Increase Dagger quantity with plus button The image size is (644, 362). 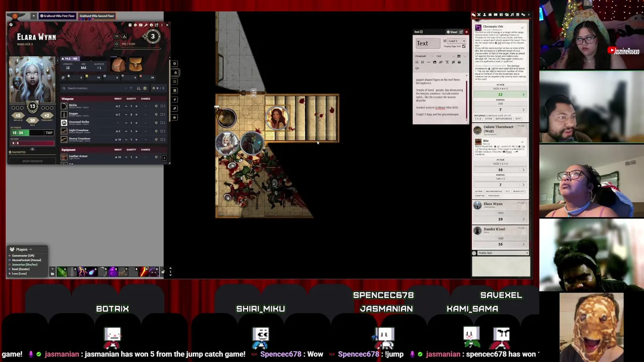136,115
